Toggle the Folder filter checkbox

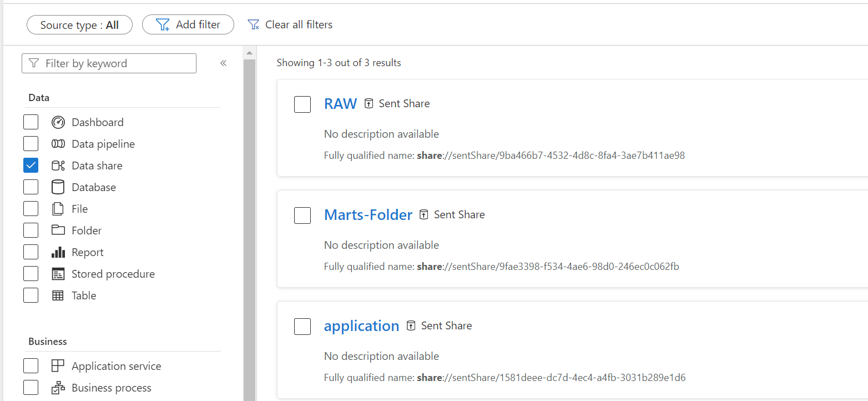31,230
